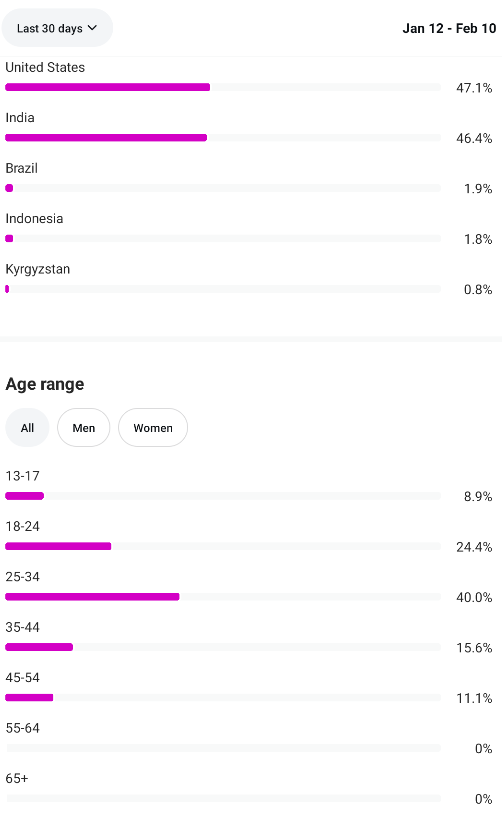502x813 pixels.
Task: Select the All age filter
Action: 27,428
